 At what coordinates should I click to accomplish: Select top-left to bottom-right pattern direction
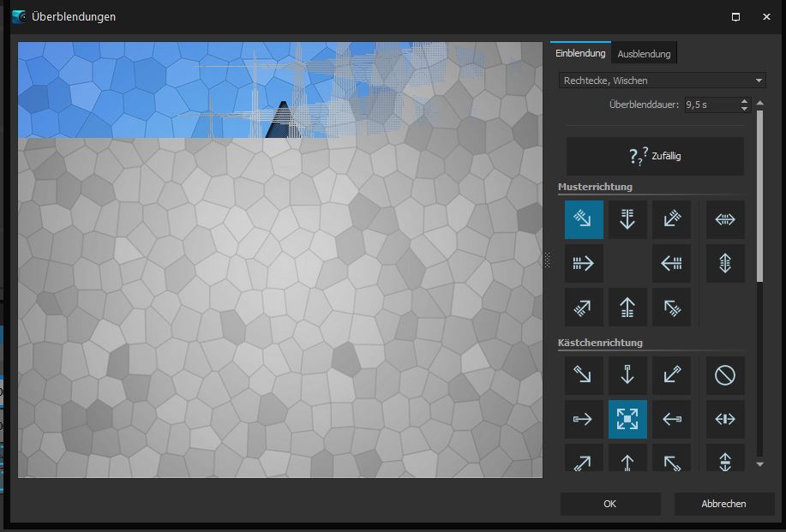584,219
